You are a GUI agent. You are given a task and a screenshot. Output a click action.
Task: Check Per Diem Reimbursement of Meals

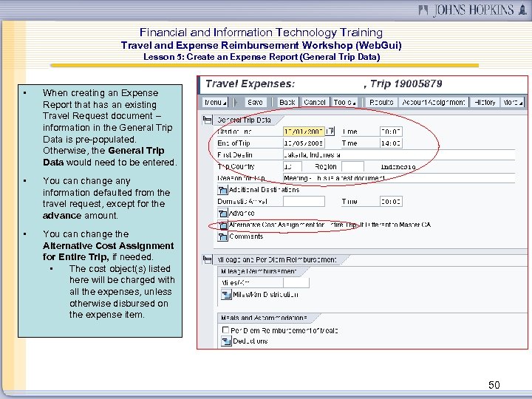click(225, 330)
